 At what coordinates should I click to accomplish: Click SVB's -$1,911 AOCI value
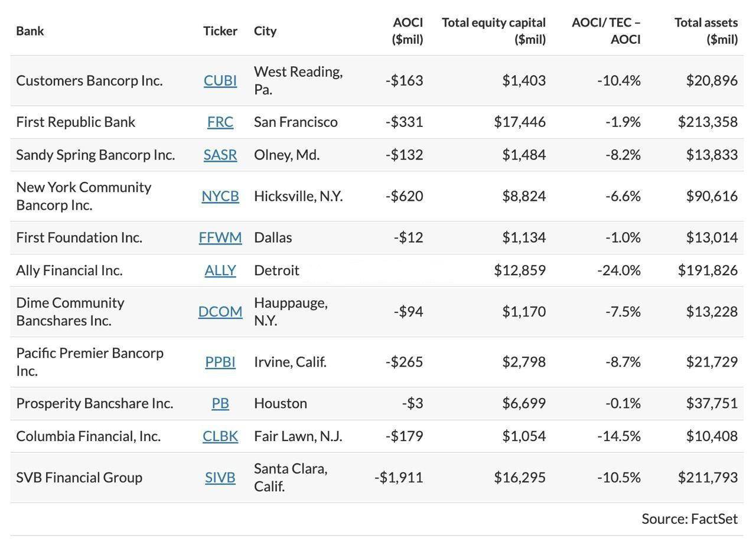click(x=399, y=477)
